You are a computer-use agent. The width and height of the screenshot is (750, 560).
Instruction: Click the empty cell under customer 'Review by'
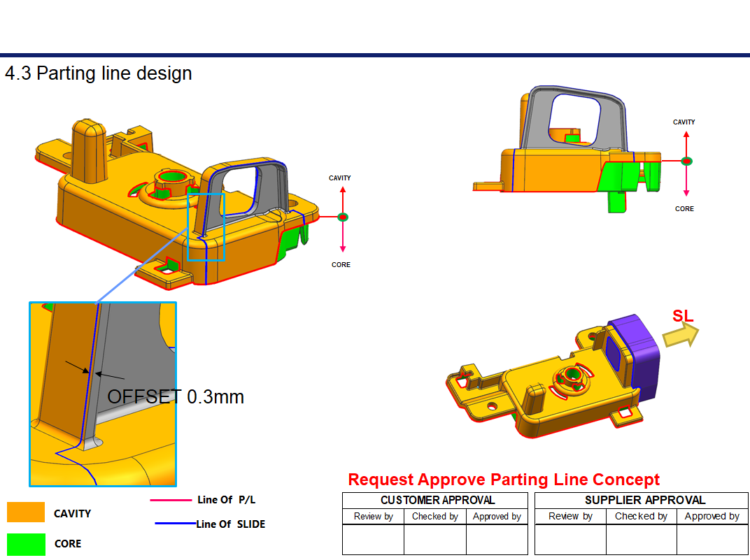(373, 539)
